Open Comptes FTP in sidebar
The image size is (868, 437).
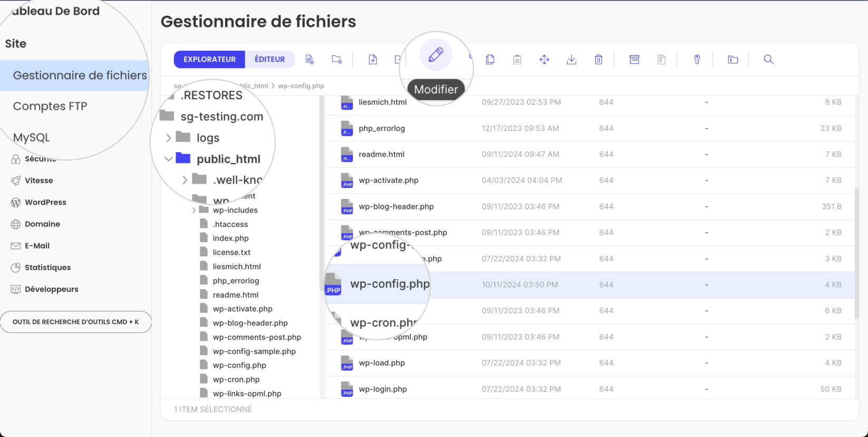(50, 106)
